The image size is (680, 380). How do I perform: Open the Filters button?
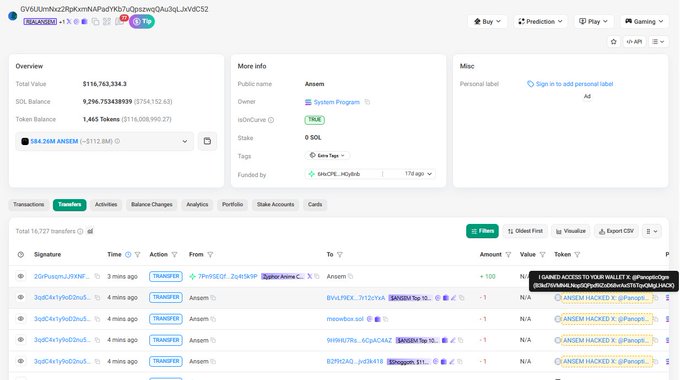click(x=482, y=231)
